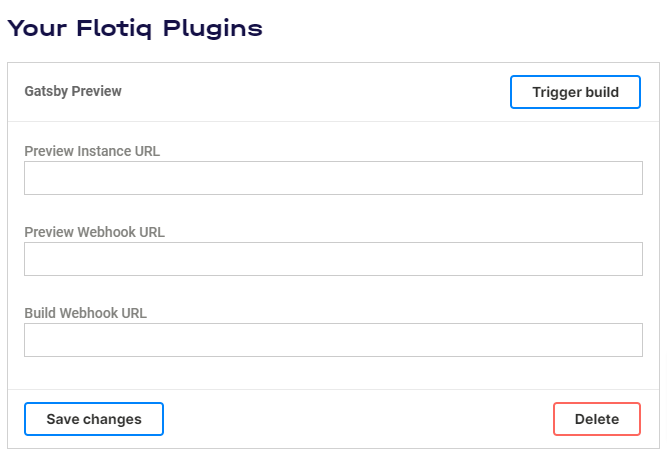Click the blue Save changes button in the footer
The width and height of the screenshot is (667, 460).
pos(94,419)
